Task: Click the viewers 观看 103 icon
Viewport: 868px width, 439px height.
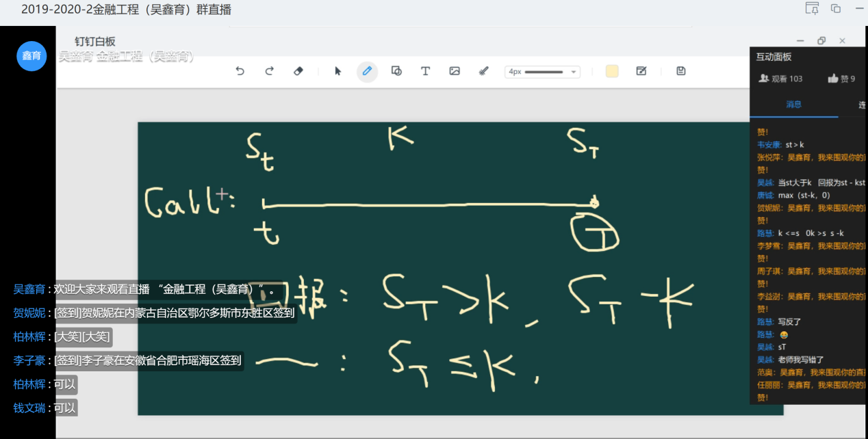Action: click(x=763, y=79)
